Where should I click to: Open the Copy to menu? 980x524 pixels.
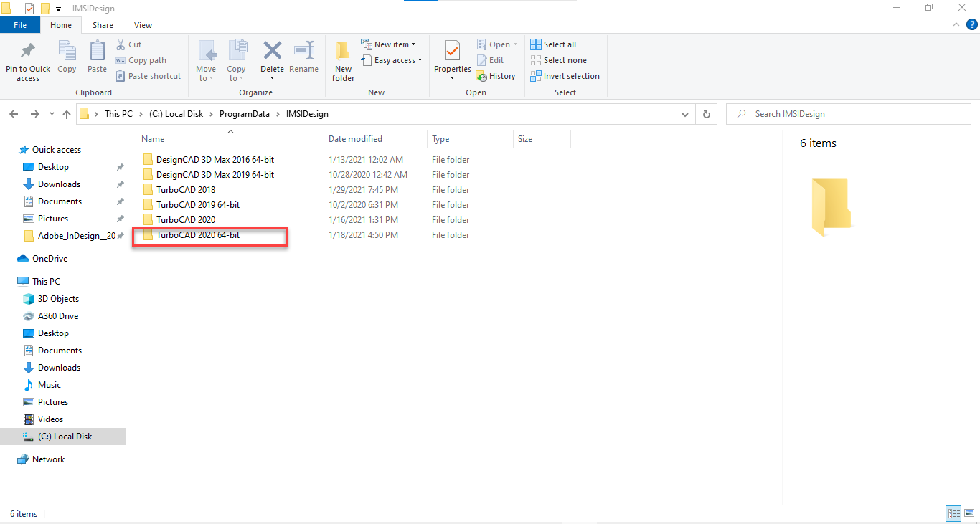(237, 60)
